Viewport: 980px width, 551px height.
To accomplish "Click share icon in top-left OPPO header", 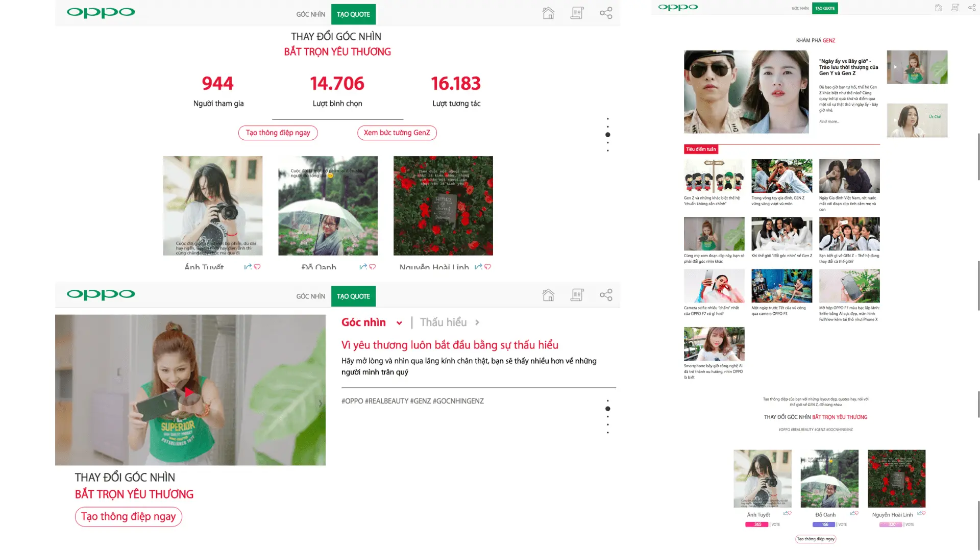I will pyautogui.click(x=606, y=13).
